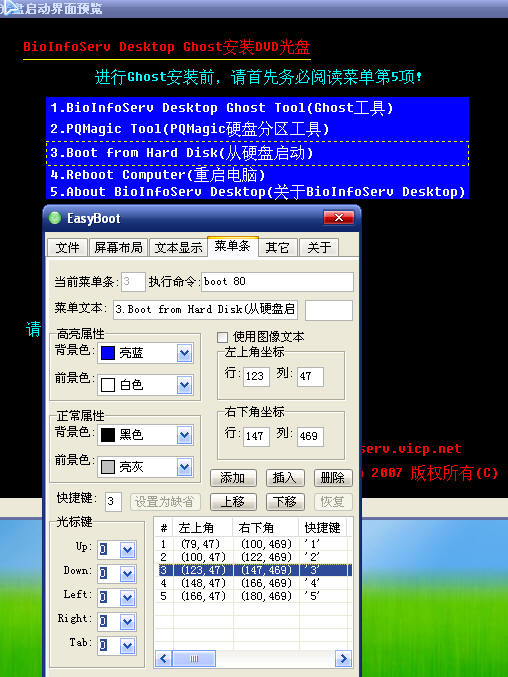
Task: Click the top-left 行 field showing 123
Action: (256, 376)
